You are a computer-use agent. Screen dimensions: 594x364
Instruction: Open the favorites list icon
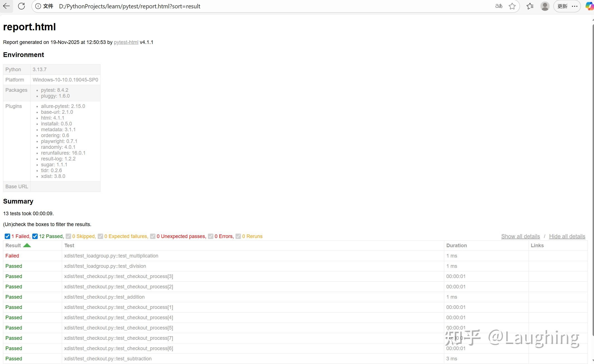click(530, 6)
